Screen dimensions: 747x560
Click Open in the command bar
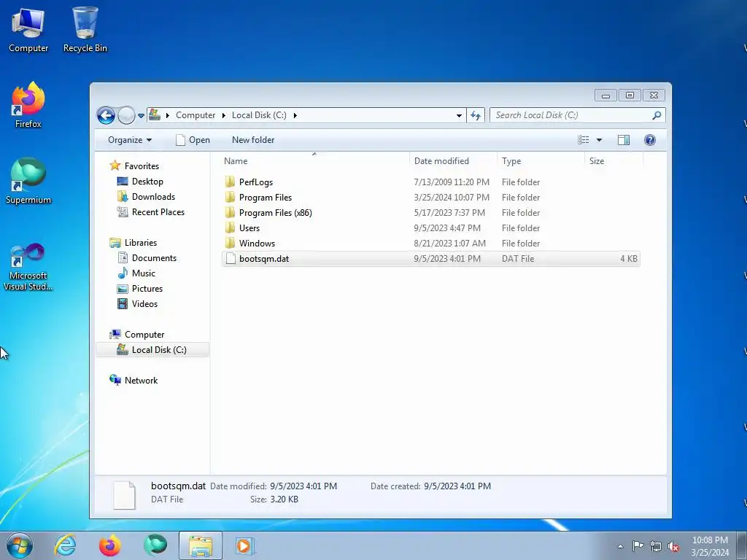[x=193, y=140]
